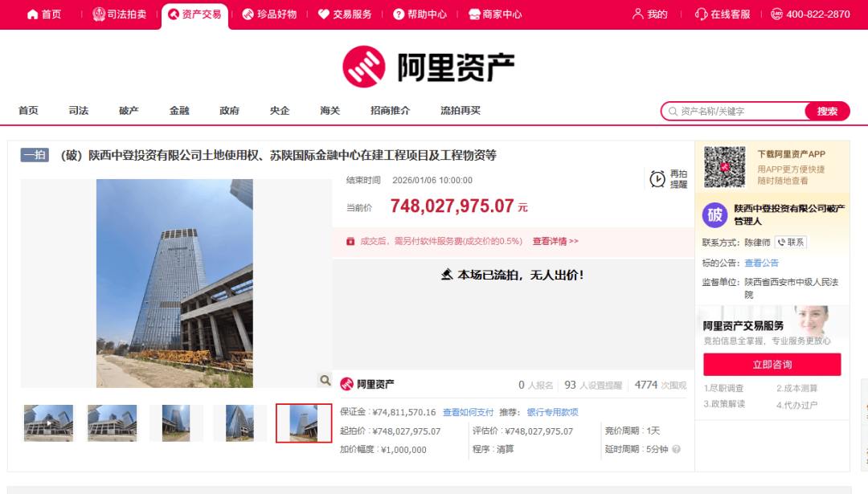
Task: Open 查看公告 announcement link
Action: tap(761, 263)
